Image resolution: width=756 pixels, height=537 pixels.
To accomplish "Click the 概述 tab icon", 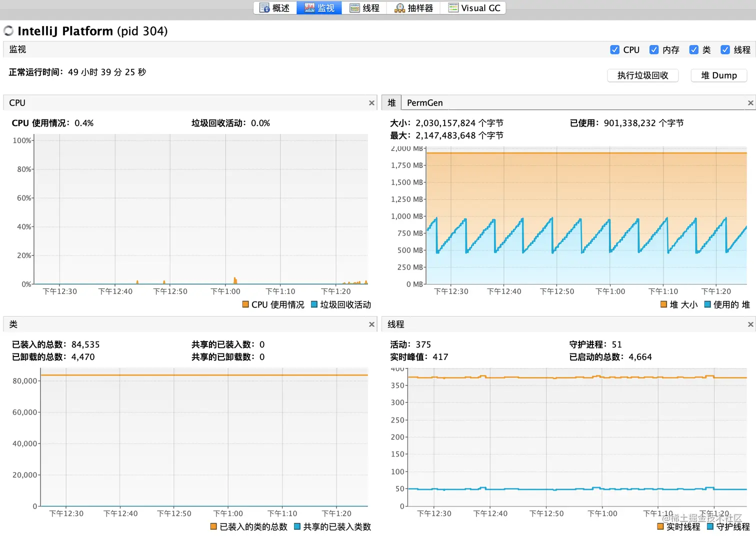I will coord(264,8).
